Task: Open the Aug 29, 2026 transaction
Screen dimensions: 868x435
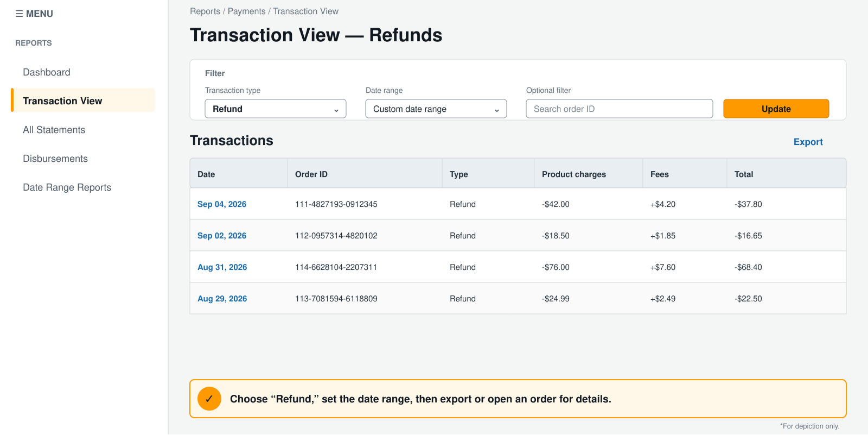Action: click(222, 299)
